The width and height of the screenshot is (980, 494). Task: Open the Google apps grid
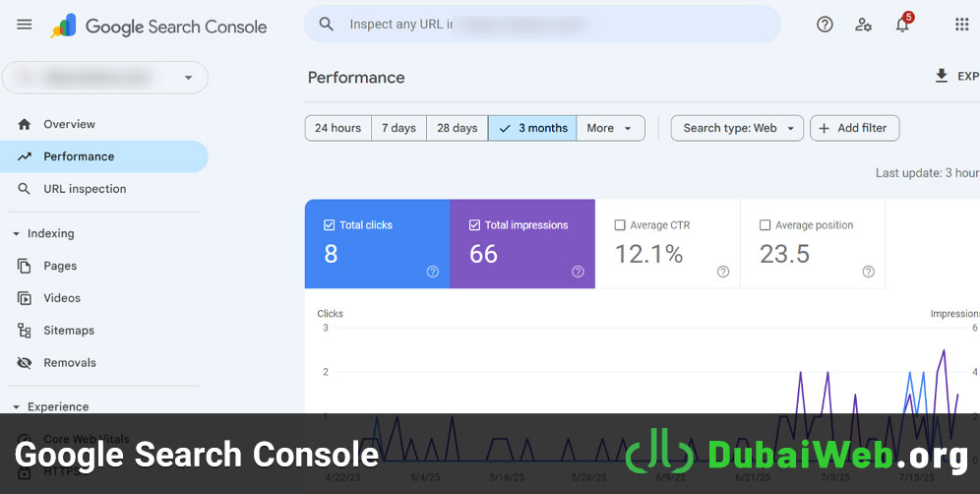[x=962, y=25]
